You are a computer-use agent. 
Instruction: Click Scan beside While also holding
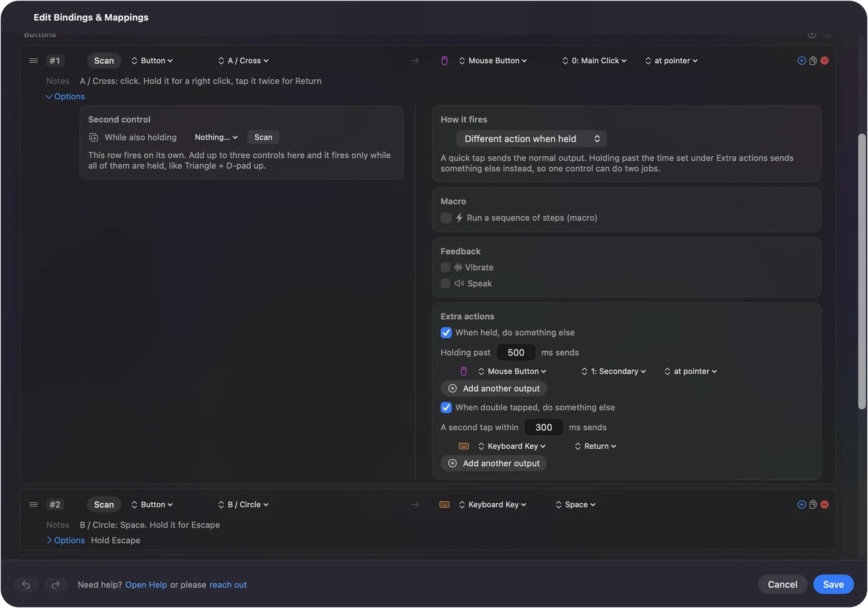coord(263,138)
